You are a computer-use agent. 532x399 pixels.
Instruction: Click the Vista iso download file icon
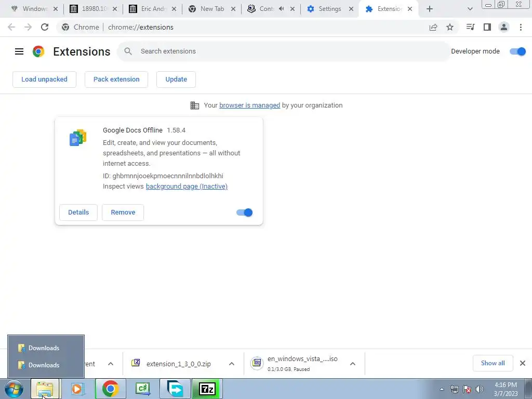[257, 363]
